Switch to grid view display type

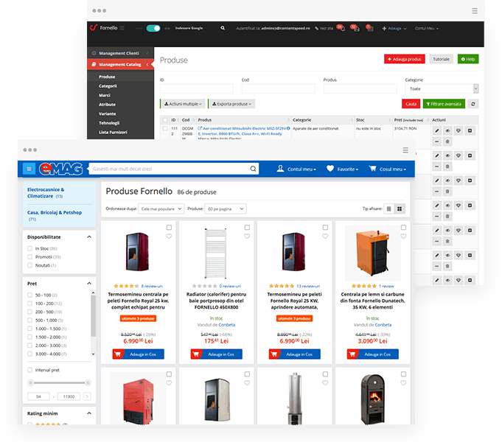[x=400, y=209]
